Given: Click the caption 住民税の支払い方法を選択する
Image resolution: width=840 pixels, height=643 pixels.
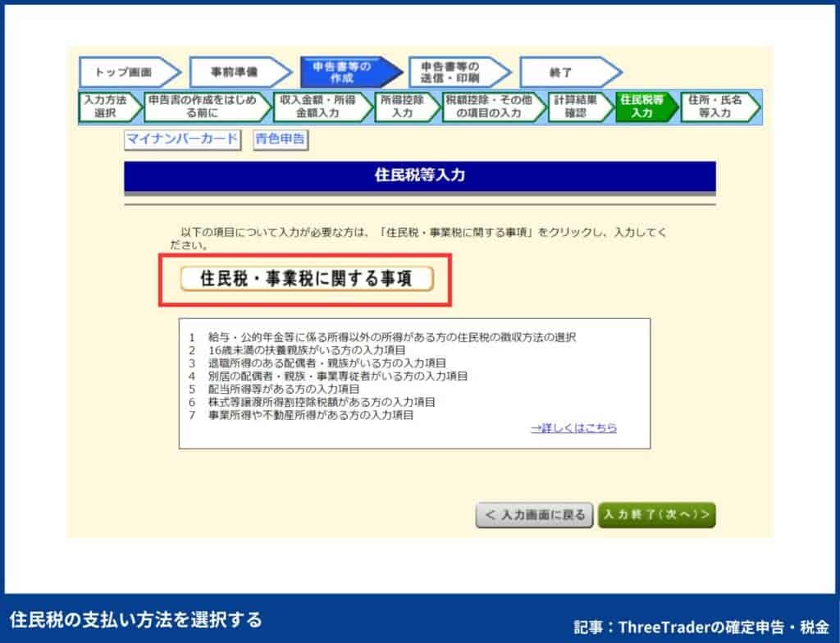Looking at the screenshot, I should coord(136,619).
